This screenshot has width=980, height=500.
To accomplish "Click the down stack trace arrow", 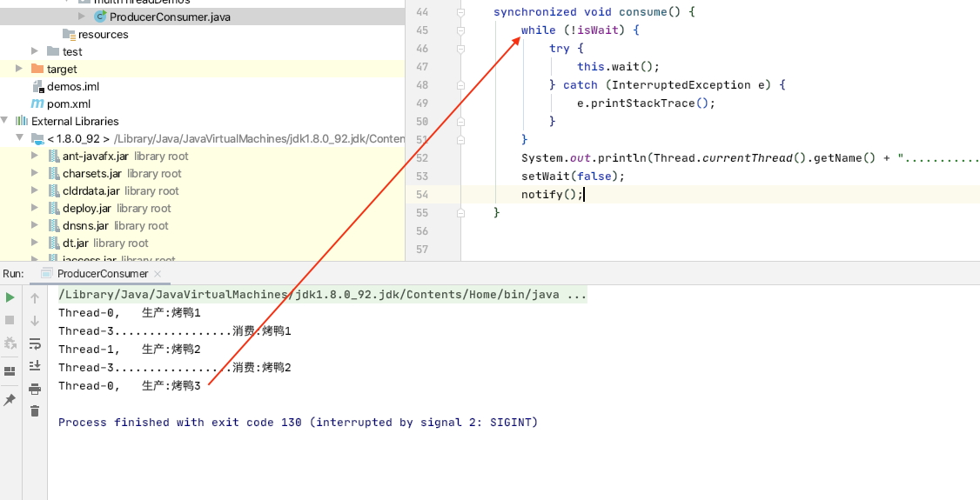I will click(35, 320).
